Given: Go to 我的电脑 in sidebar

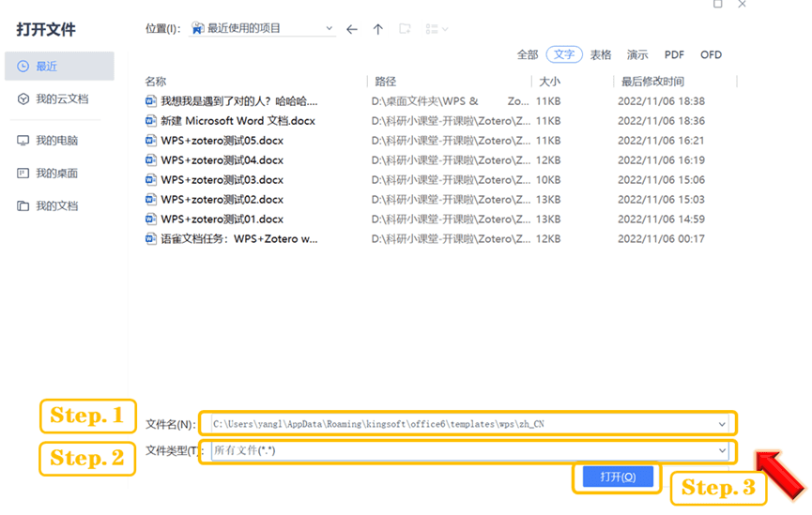Looking at the screenshot, I should pos(56,141).
